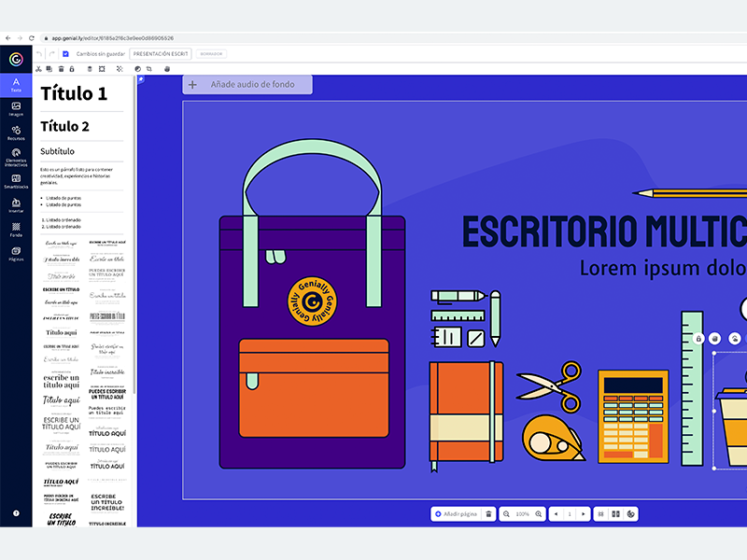The height and width of the screenshot is (560, 747).
Task: Select the cut scissors icon in the toolbar
Action: point(39,69)
